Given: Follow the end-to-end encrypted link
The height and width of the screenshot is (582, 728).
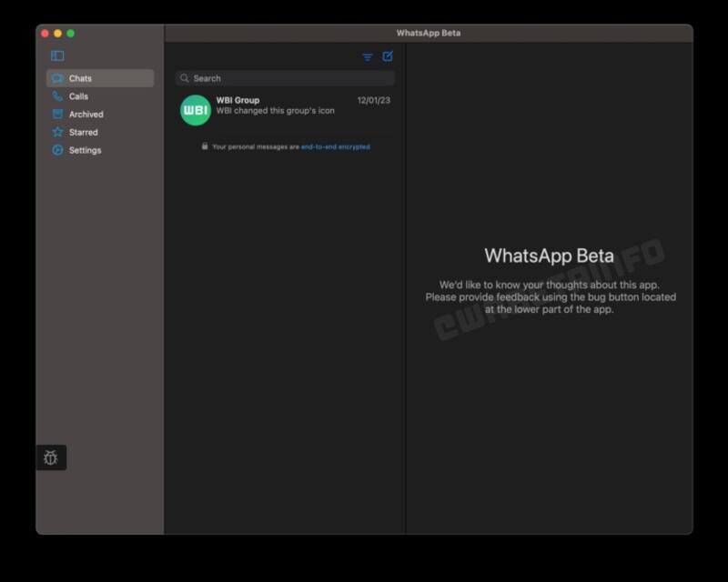Looking at the screenshot, I should (336, 146).
